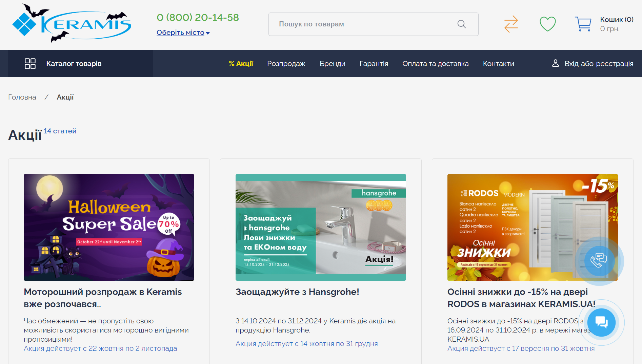Click the Акції breadcrumb item
The height and width of the screenshot is (364, 642).
(x=65, y=97)
